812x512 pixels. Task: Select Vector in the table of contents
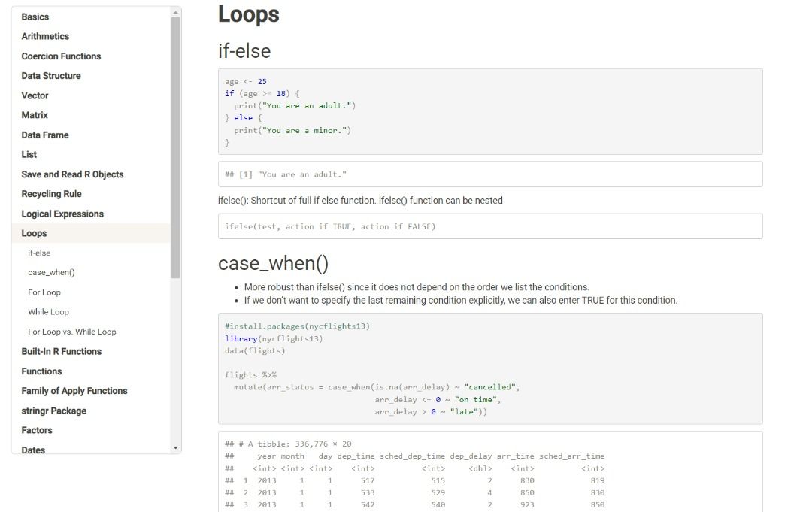click(35, 95)
